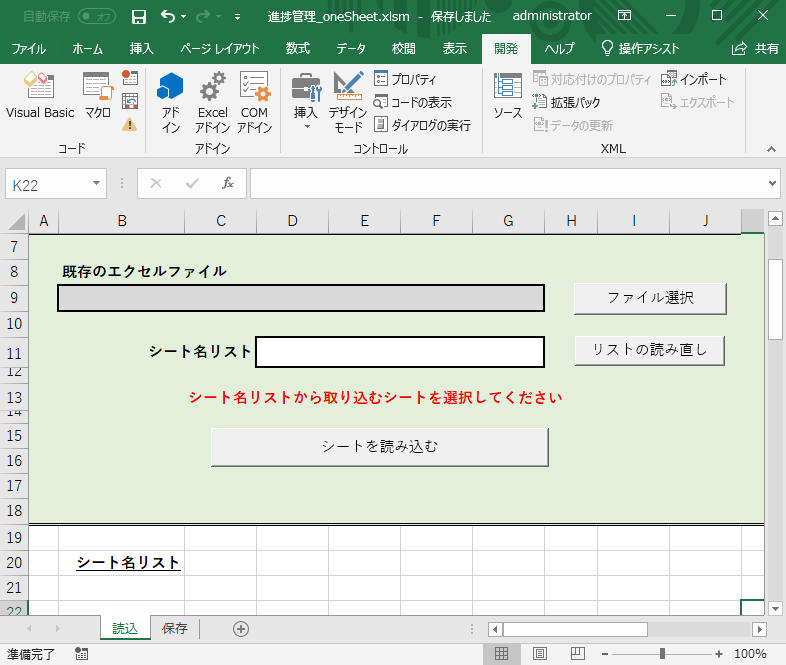Open XML Expansion Packs (拡張パック)
786x665 pixels.
(x=566, y=102)
